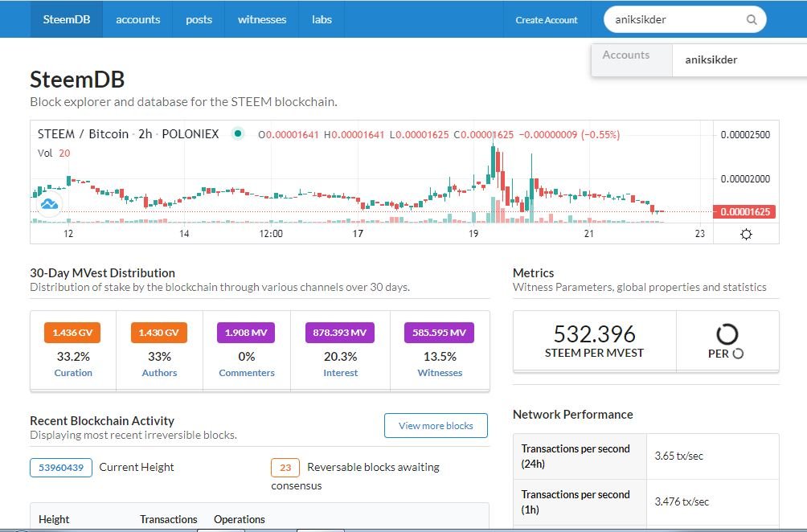Click the Recent Blockchain Activity heading
Screen dimensions: 807x532
click(x=102, y=421)
